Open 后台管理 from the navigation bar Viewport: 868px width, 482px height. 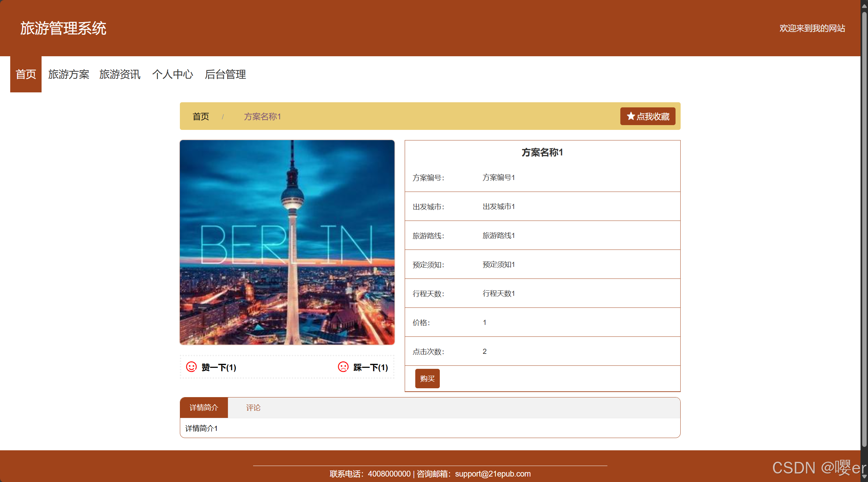click(x=225, y=74)
